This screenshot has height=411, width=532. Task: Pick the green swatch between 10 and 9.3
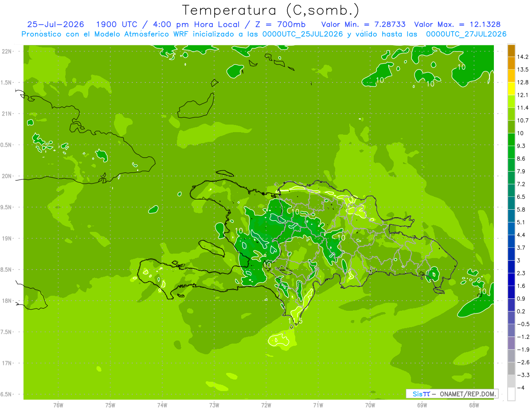point(511,140)
